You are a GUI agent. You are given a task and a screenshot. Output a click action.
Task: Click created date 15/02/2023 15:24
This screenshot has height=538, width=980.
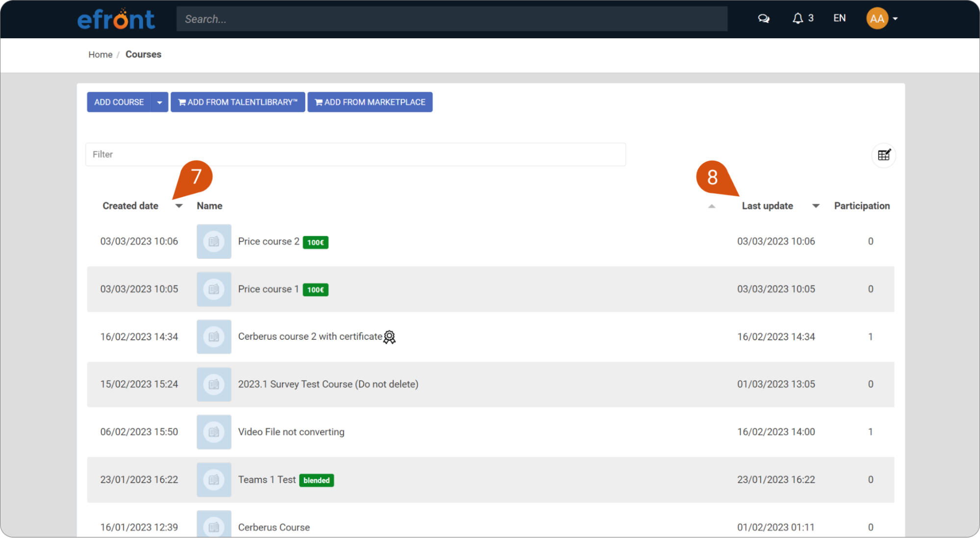click(139, 384)
